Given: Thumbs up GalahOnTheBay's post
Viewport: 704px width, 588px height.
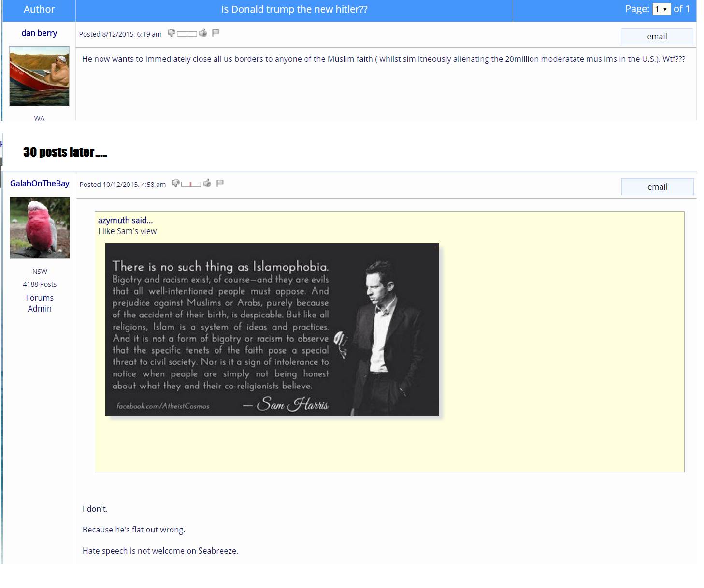Looking at the screenshot, I should [x=207, y=183].
